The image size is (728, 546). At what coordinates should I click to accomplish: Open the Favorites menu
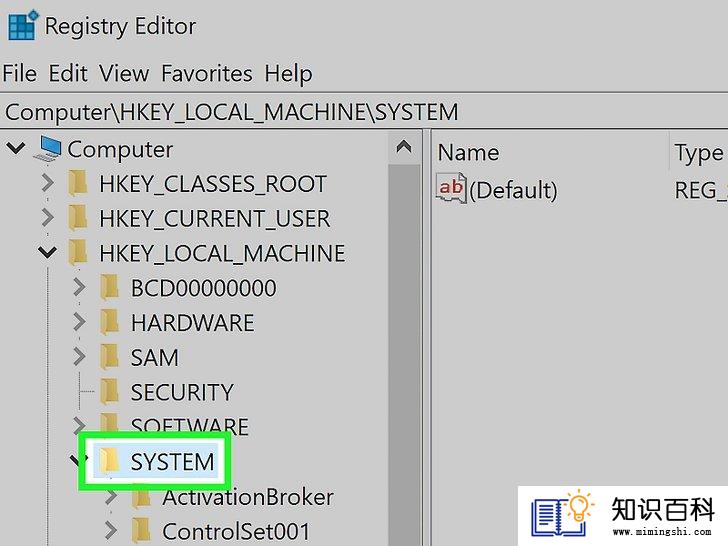pos(207,73)
